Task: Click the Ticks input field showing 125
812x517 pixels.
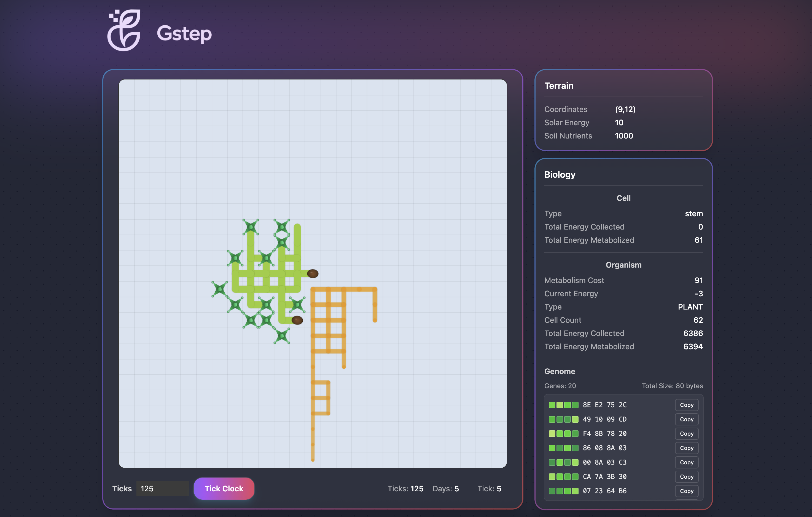Action: pyautogui.click(x=163, y=488)
